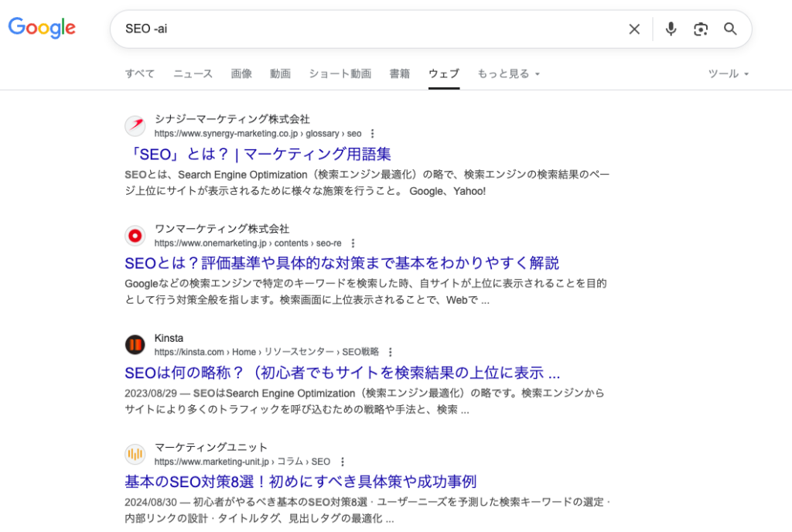Open more options for synergy-marketing result
The height and width of the screenshot is (532, 792).
coord(373,134)
